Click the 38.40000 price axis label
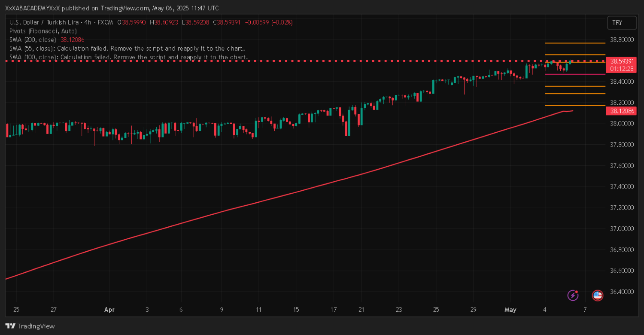This screenshot has height=335, width=644. pyautogui.click(x=621, y=82)
